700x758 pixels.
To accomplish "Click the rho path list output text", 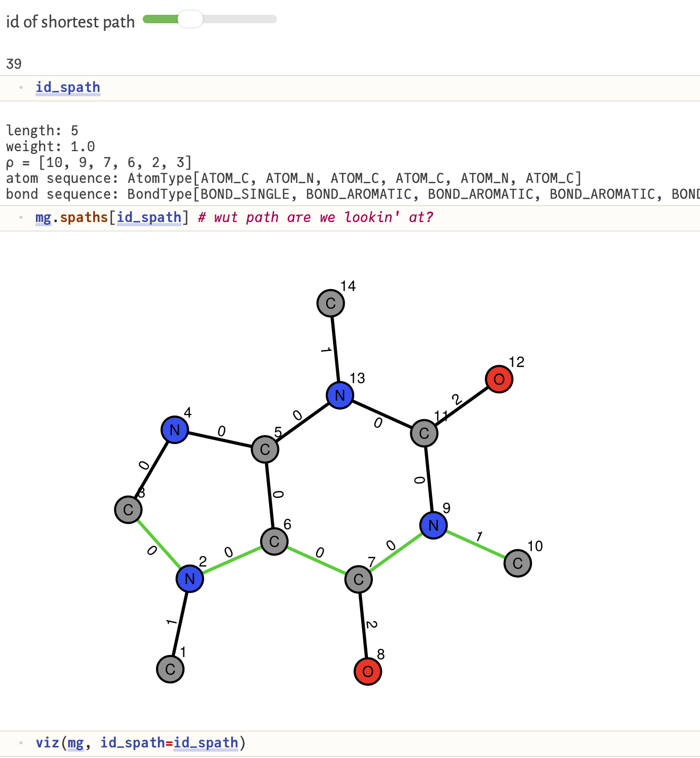I will (x=98, y=162).
